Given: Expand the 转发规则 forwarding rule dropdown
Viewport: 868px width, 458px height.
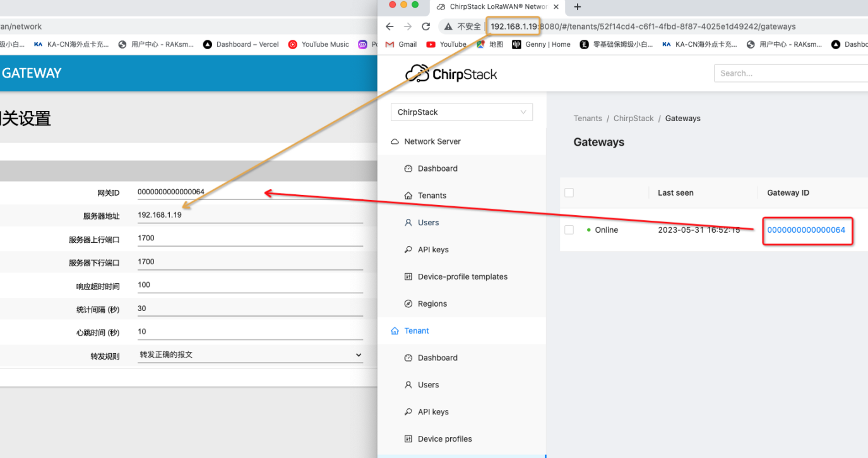Looking at the screenshot, I should pos(250,355).
